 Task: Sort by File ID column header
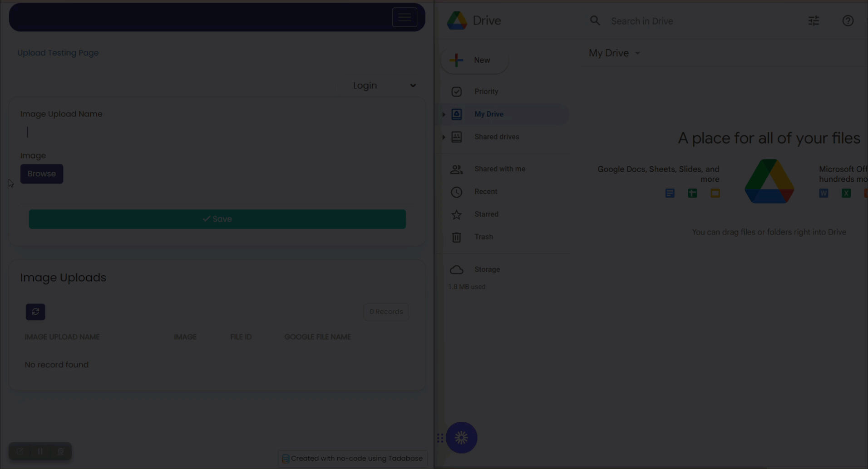pos(241,337)
